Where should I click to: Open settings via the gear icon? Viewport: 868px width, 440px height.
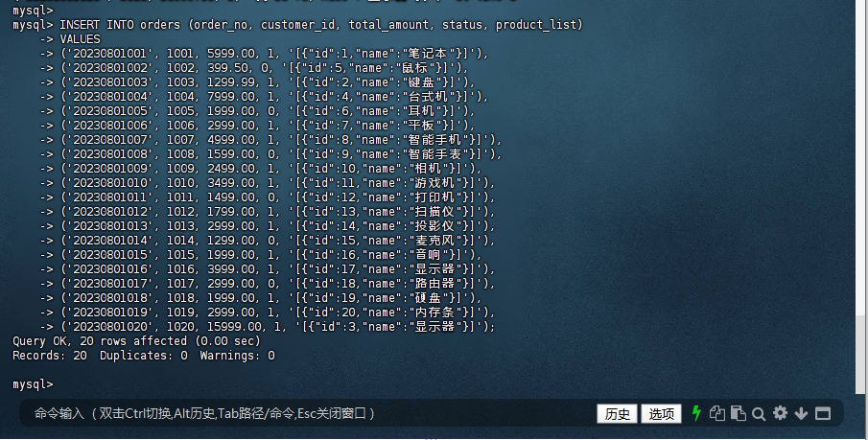780,413
